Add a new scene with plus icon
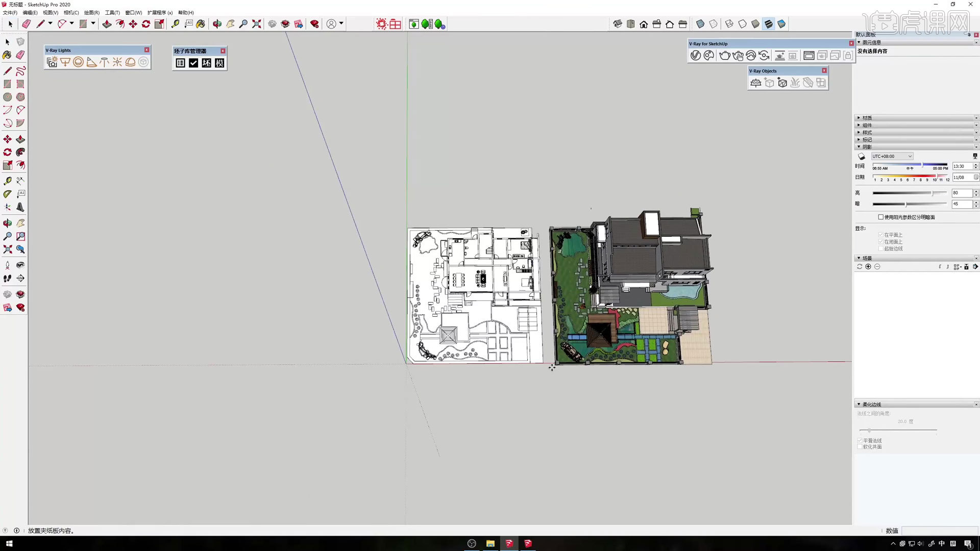The image size is (980, 551). [x=868, y=267]
